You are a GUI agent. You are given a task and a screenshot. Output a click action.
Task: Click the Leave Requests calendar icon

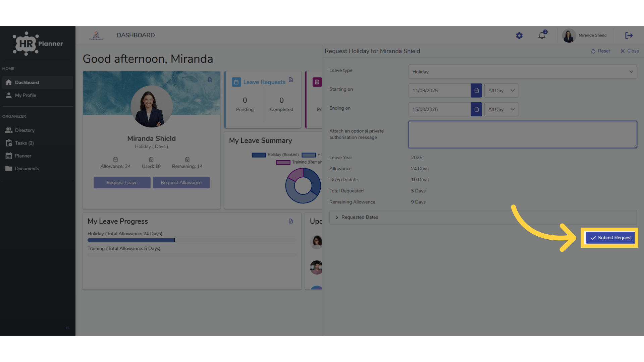[x=236, y=82]
